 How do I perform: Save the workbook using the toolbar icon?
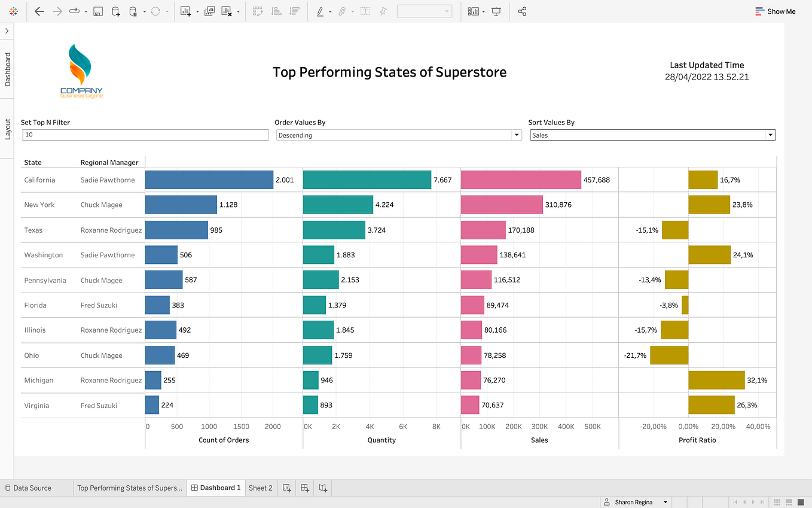coord(97,11)
